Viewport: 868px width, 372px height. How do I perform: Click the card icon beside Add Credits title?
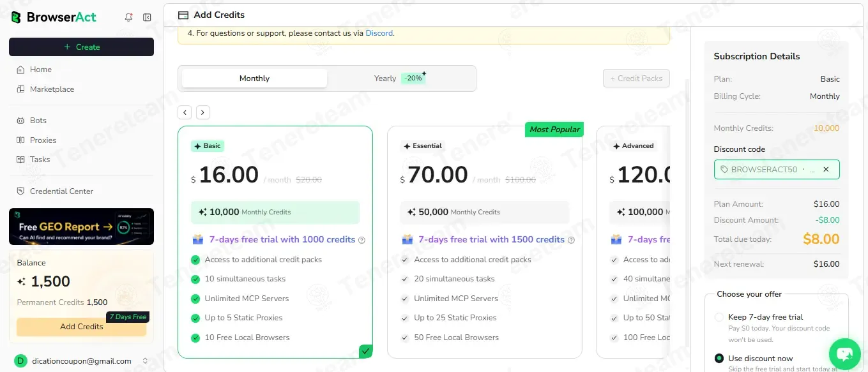coord(183,15)
